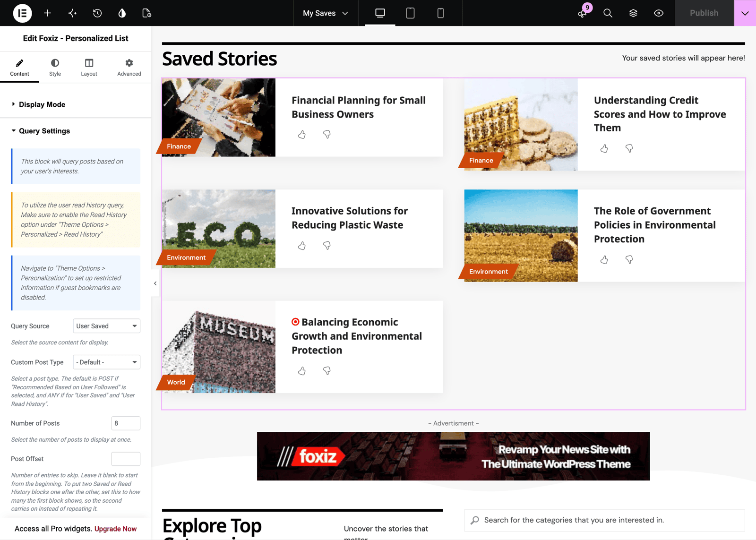Open the My Saves page dropdown
Screen dimensions: 756x540
tap(326, 13)
